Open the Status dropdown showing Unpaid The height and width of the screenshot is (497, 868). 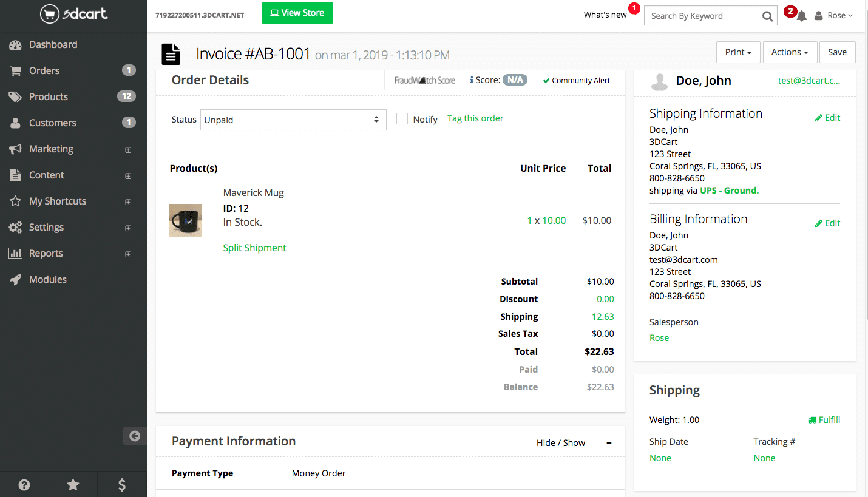coord(293,120)
